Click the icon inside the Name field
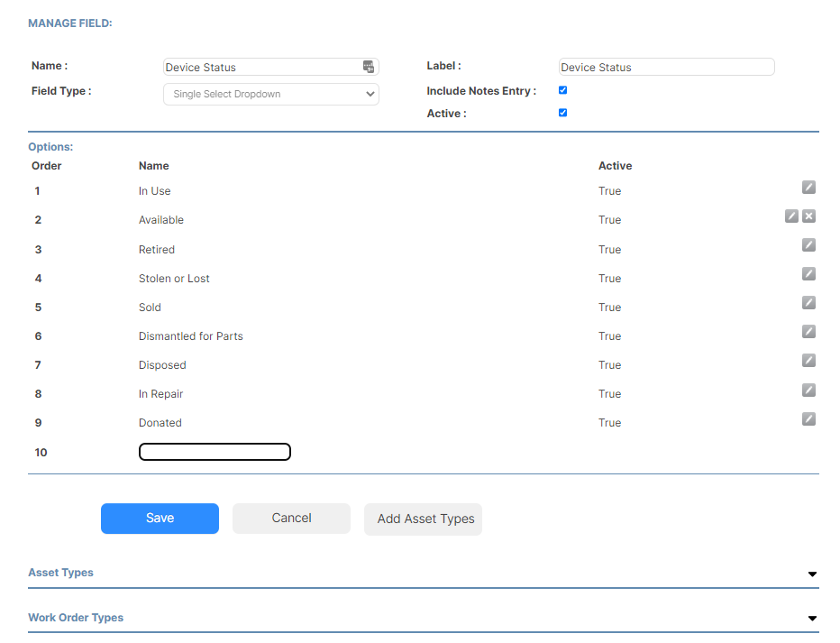Viewport: 840px width, 643px height. point(368,66)
